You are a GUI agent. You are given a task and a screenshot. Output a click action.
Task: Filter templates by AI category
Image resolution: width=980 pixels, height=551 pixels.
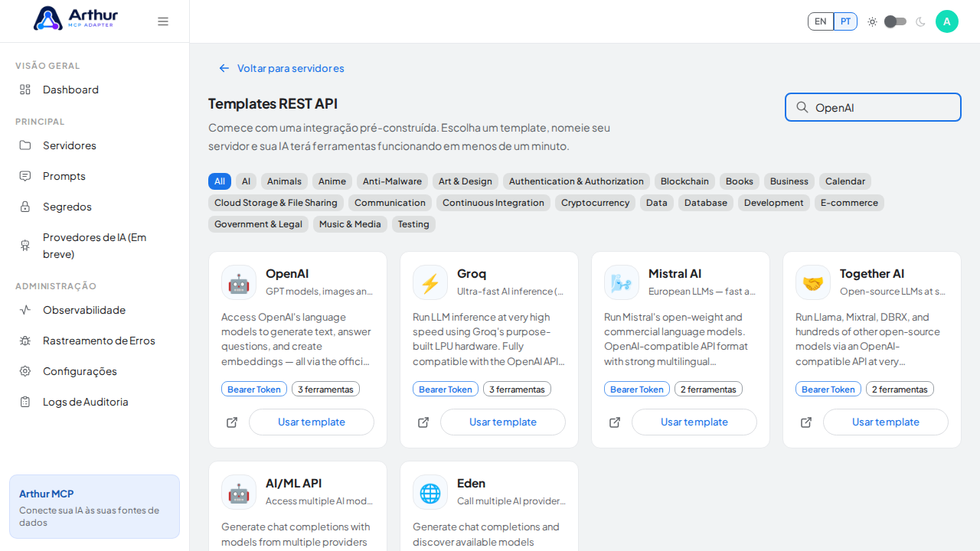point(246,181)
